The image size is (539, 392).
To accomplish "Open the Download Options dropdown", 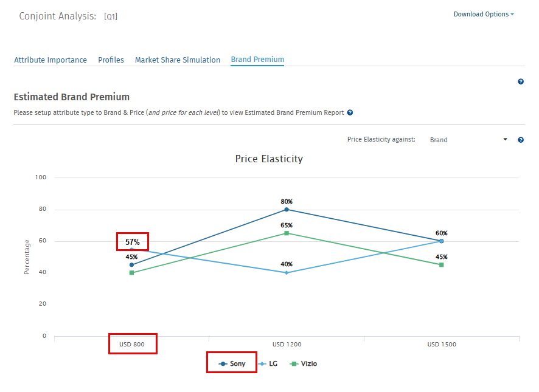I will [483, 14].
